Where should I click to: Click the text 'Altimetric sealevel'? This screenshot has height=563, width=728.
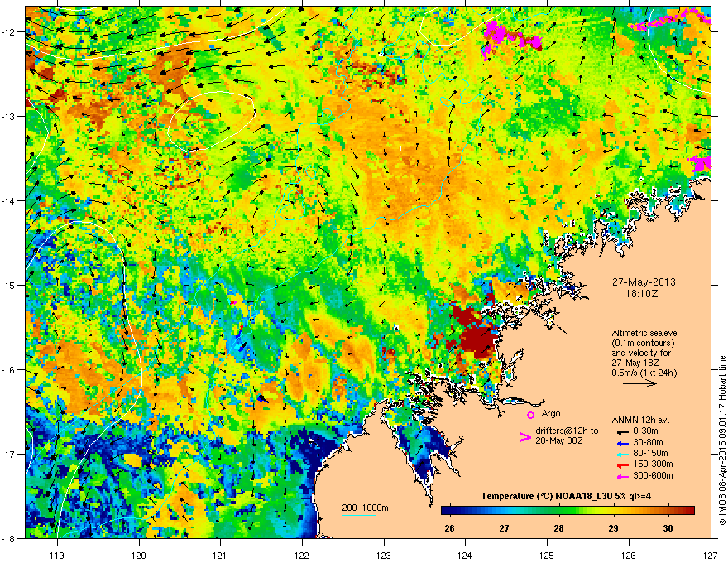(x=645, y=333)
